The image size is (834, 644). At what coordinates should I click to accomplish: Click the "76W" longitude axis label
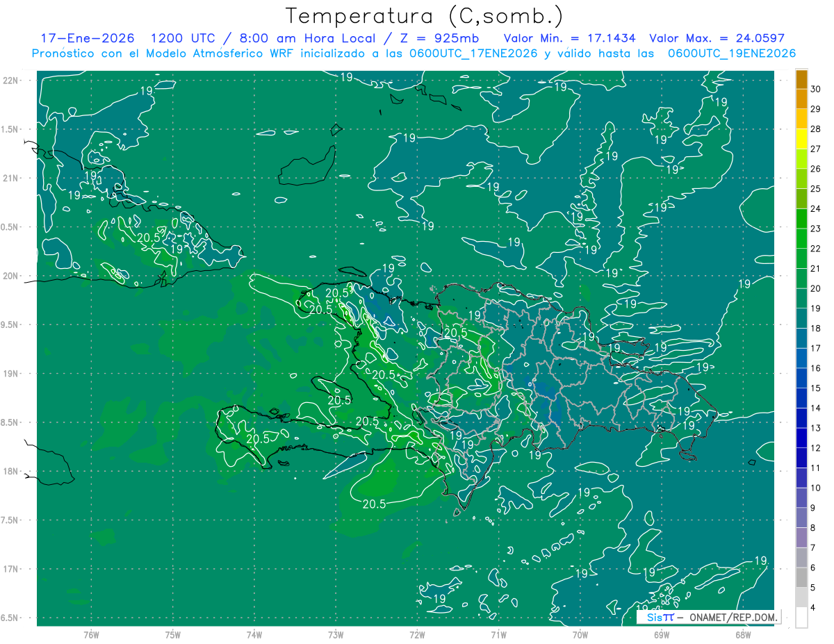pos(91,635)
